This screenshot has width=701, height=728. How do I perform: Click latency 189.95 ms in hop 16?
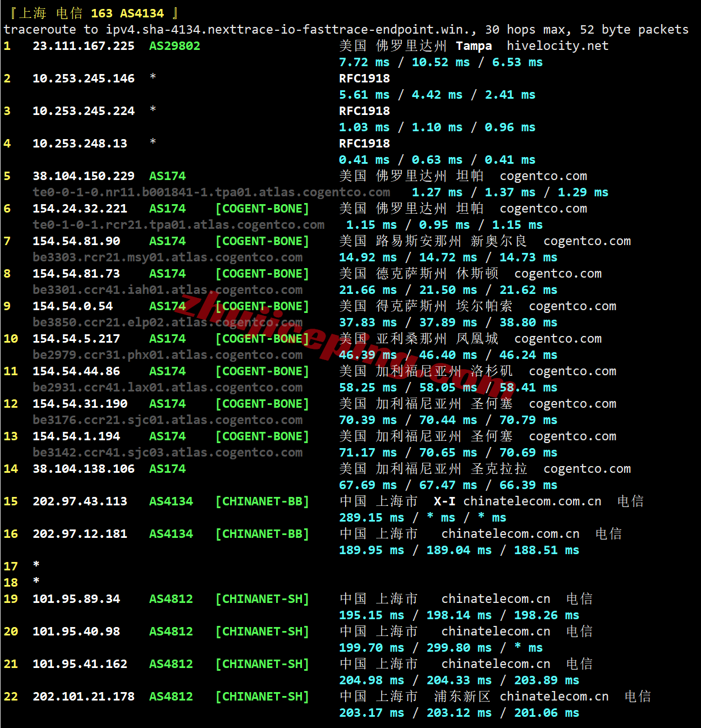click(372, 550)
